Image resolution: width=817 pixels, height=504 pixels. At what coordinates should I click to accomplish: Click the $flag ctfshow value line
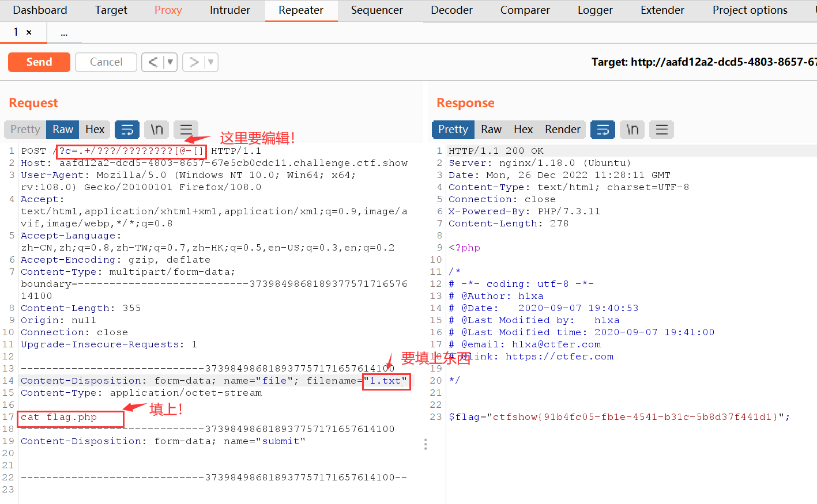[x=619, y=417]
